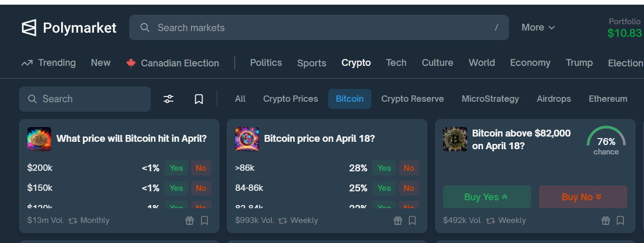Select Yes for the $200k outcome

point(176,168)
